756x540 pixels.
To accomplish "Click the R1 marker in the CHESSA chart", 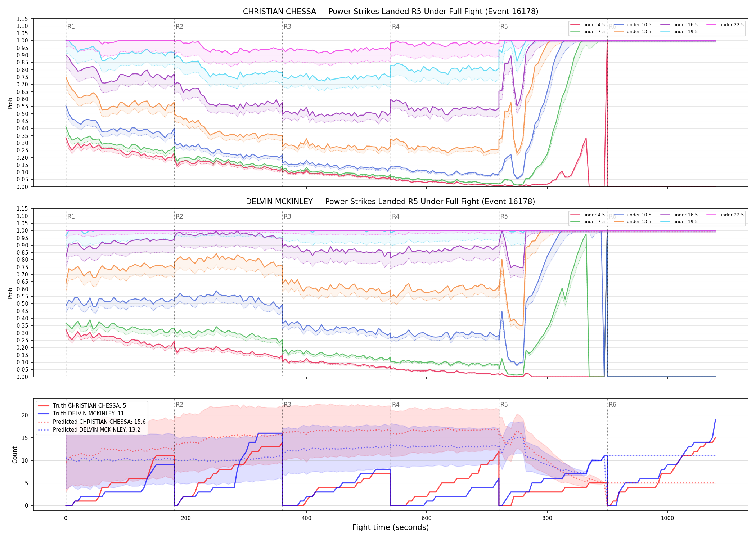I will [x=71, y=27].
